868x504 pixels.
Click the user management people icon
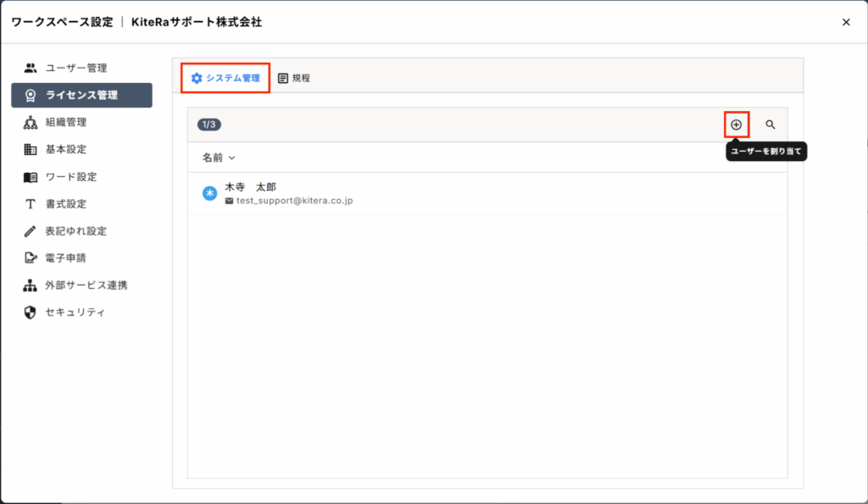tap(31, 68)
